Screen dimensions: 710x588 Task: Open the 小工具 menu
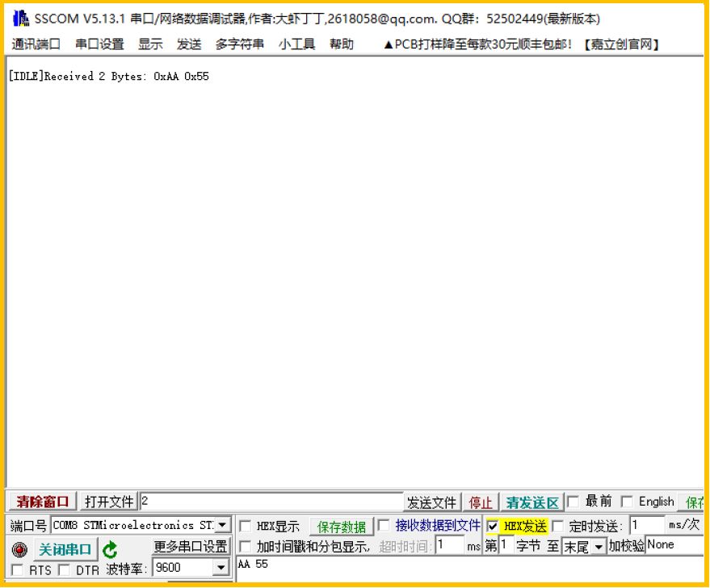pyautogui.click(x=297, y=44)
